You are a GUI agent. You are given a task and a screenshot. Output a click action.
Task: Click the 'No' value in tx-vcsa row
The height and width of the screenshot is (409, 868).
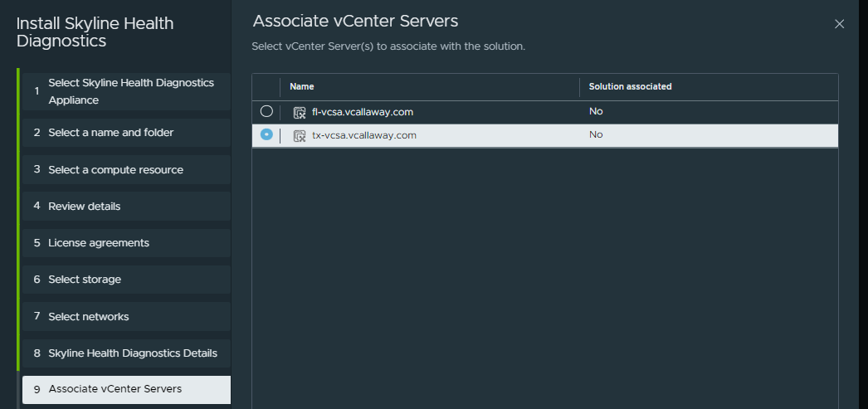click(x=596, y=134)
